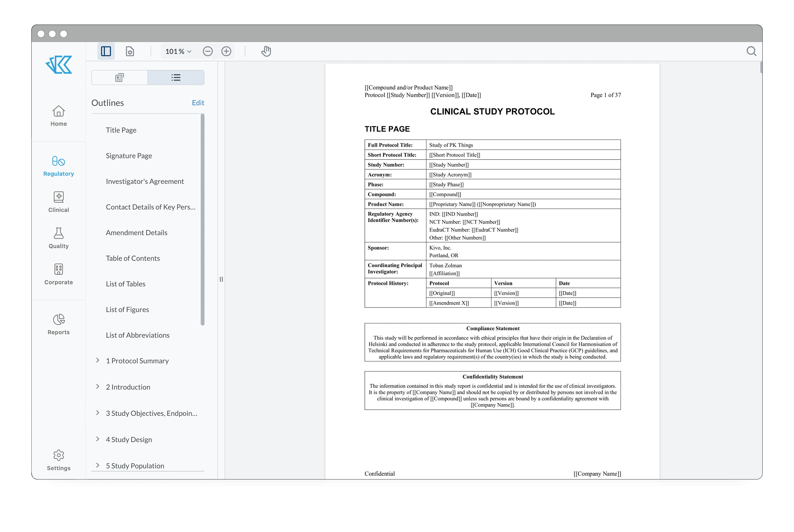Viewport: 794px width, 532px height.
Task: Toggle the sidebar panel visibility
Action: point(106,51)
